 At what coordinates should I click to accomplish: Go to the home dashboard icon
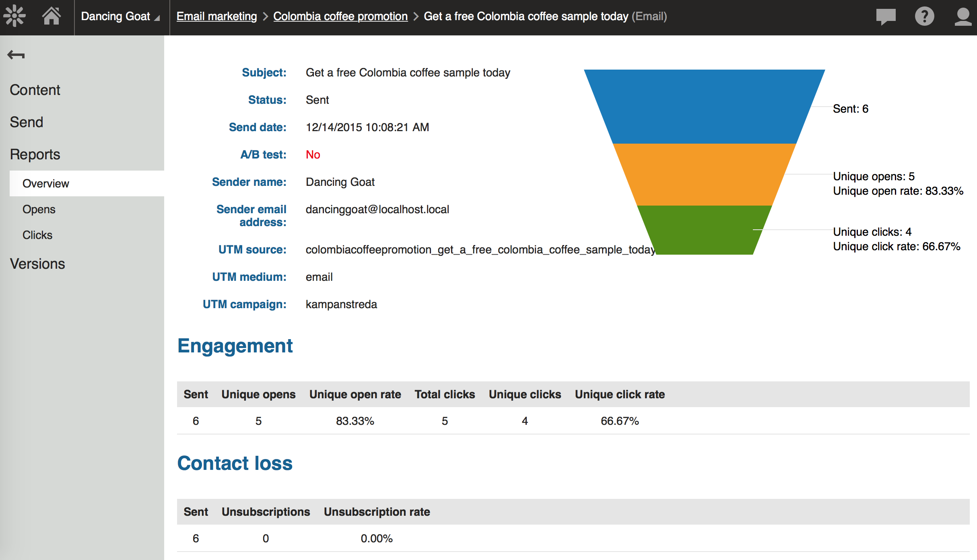[x=52, y=16]
